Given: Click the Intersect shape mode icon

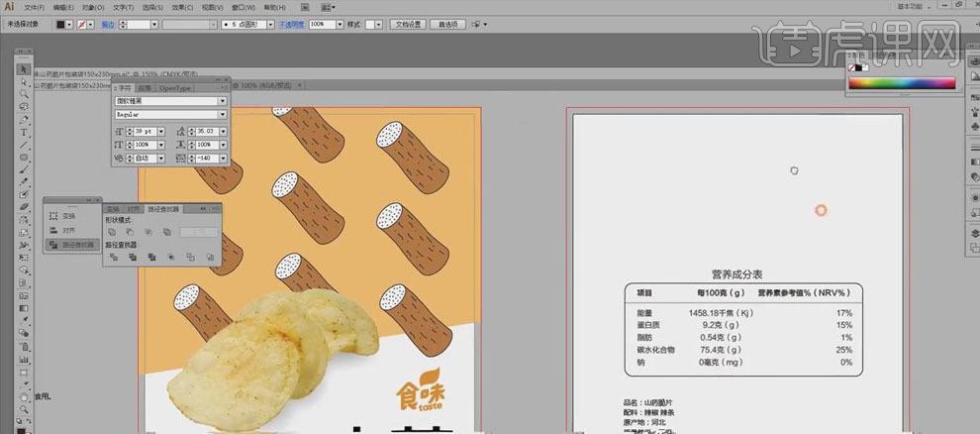Looking at the screenshot, I should coord(148,232).
